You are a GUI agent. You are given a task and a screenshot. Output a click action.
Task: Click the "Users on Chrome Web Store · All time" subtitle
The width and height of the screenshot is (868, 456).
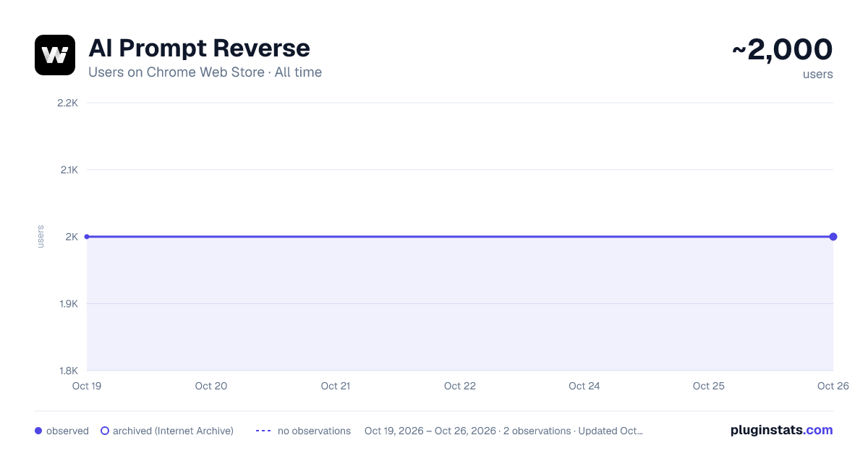coord(205,72)
